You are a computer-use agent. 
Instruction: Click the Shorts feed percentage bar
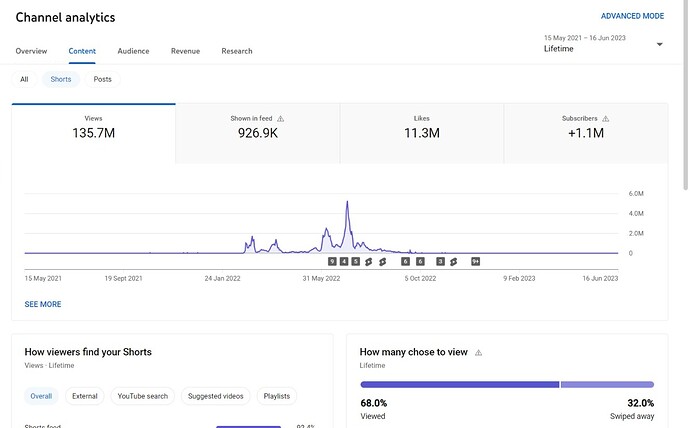[x=248, y=426]
